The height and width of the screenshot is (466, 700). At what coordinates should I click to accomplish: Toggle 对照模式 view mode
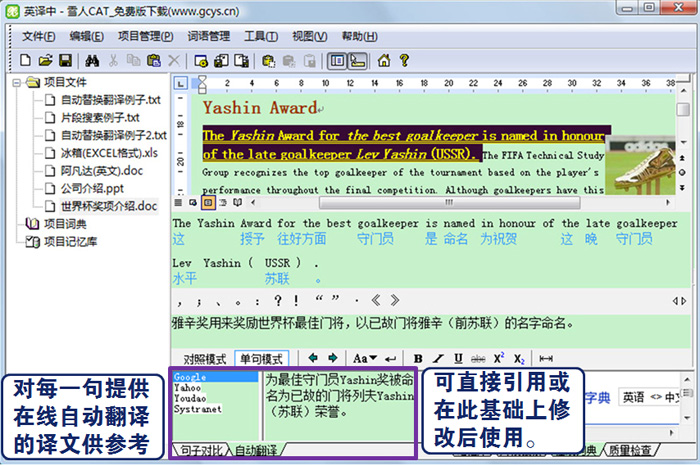tap(203, 358)
